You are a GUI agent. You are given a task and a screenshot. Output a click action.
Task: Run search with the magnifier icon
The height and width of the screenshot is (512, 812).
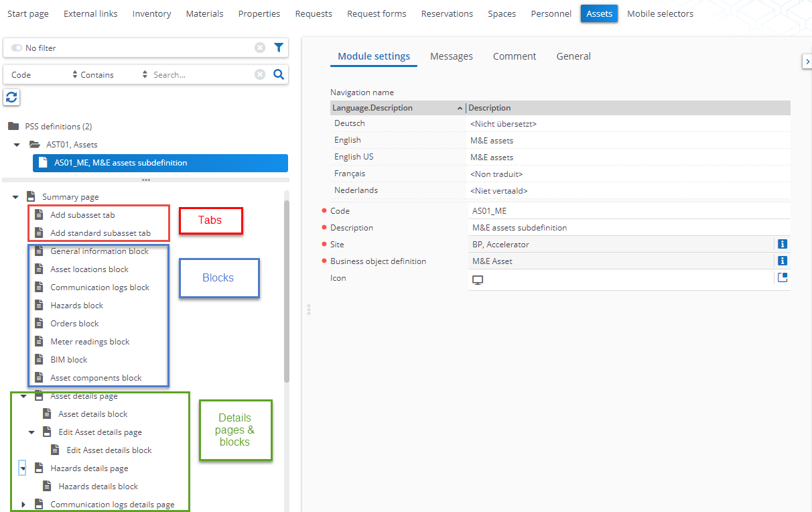(279, 74)
